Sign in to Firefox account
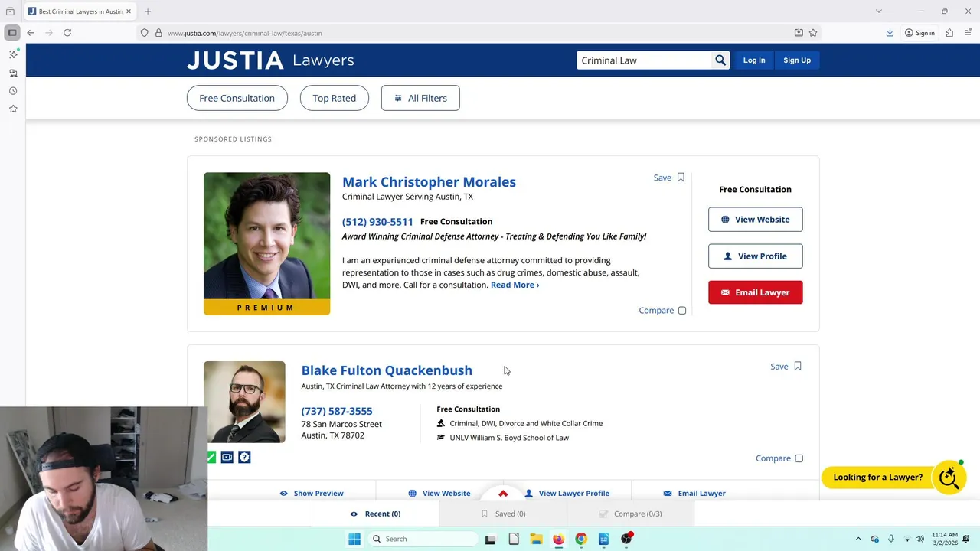The height and width of the screenshot is (551, 980). 920,33
